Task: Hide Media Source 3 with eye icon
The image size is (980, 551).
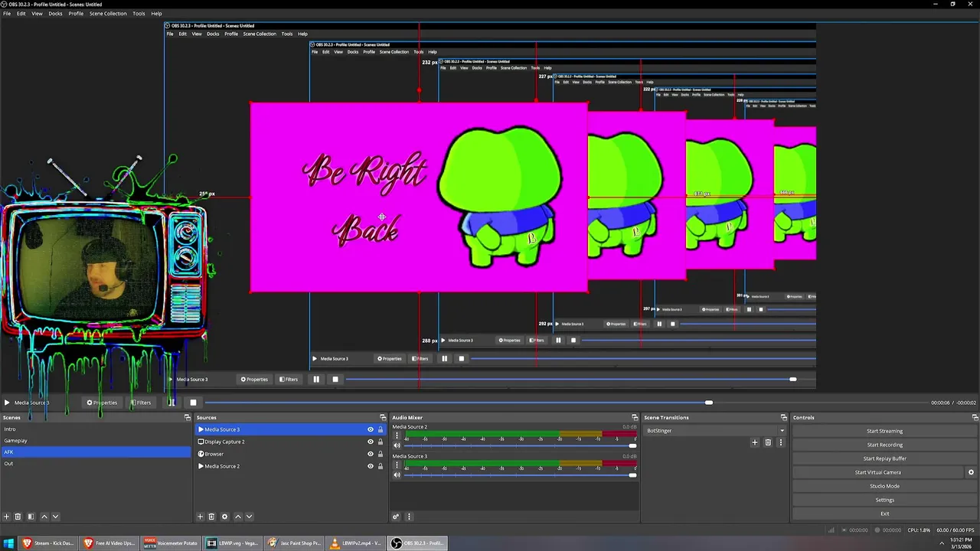Action: point(371,429)
